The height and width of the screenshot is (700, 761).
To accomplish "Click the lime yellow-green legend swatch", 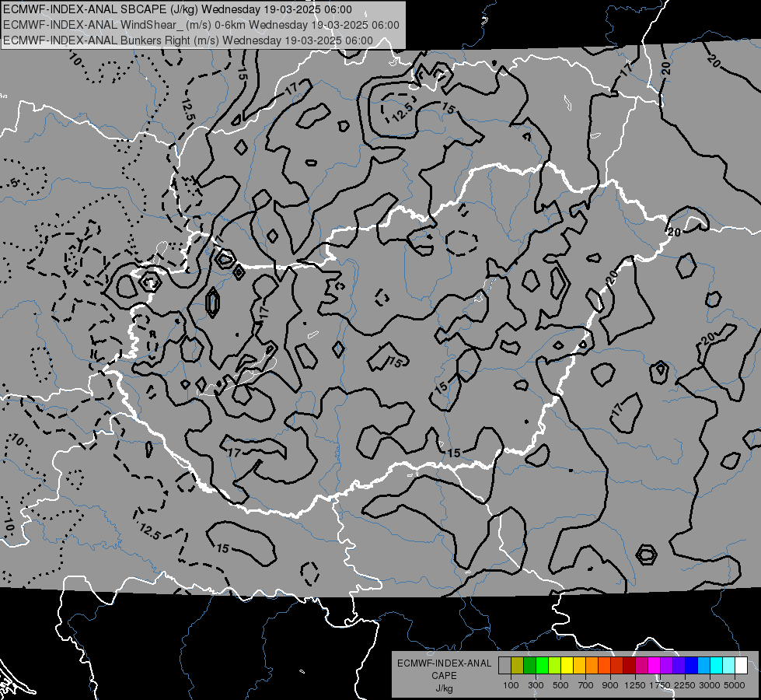I will (x=554, y=666).
